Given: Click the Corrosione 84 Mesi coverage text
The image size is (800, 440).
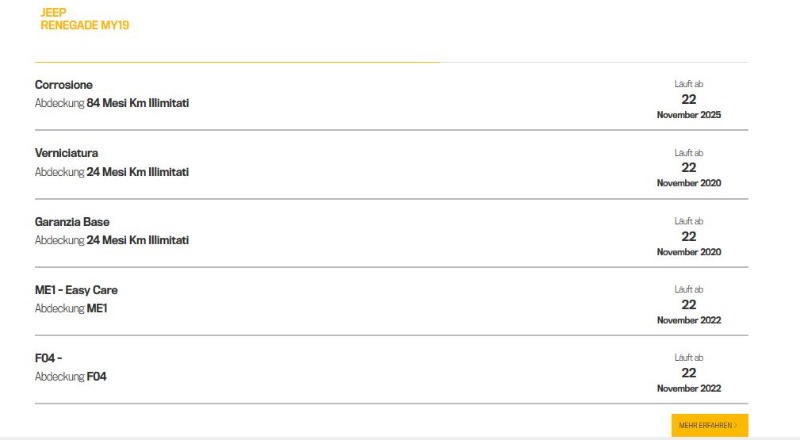Looking at the screenshot, I should point(112,103).
